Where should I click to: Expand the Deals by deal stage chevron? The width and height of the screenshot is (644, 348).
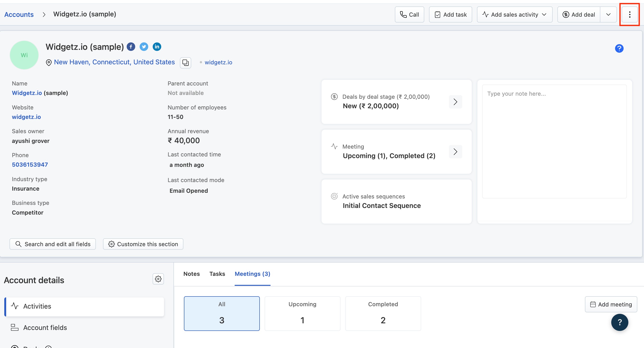pos(456,102)
